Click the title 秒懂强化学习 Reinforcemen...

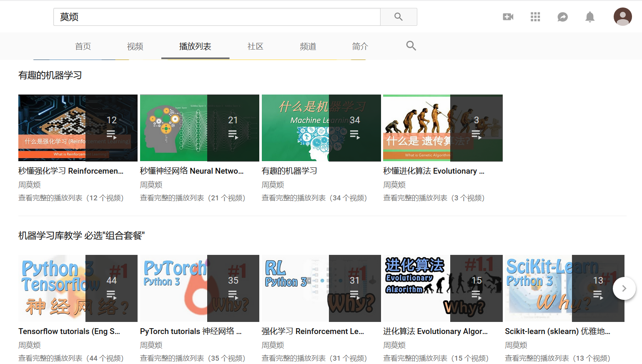click(71, 171)
